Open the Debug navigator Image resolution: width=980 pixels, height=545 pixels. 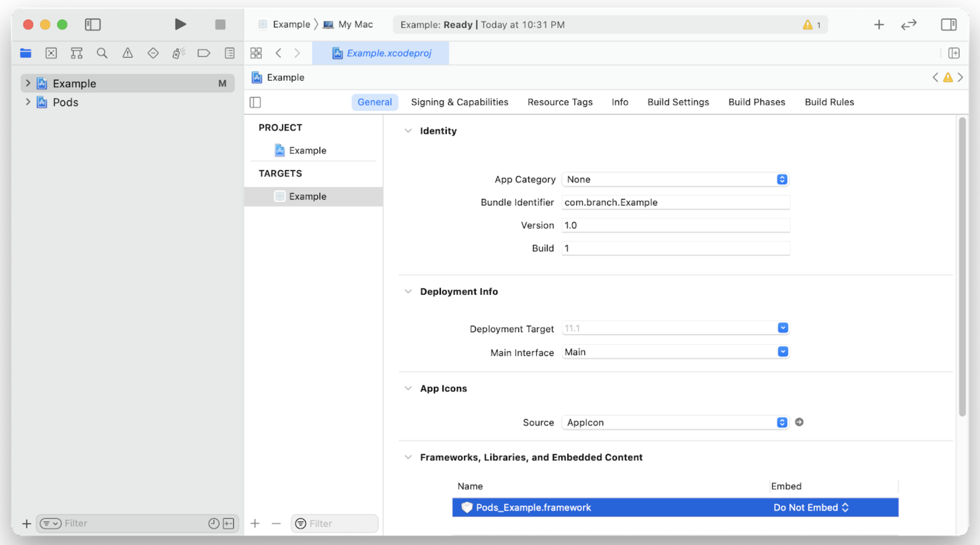(179, 53)
